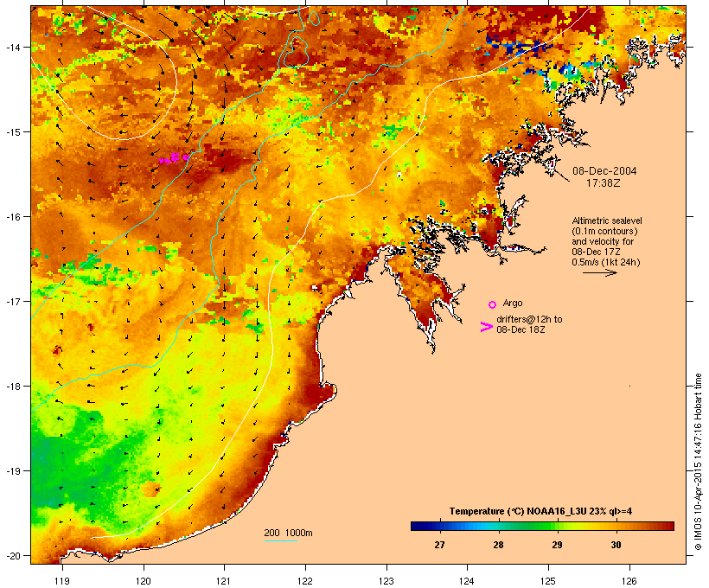Click the cyan 200m isobath legend line
The height and width of the screenshot is (588, 709).
point(280,540)
